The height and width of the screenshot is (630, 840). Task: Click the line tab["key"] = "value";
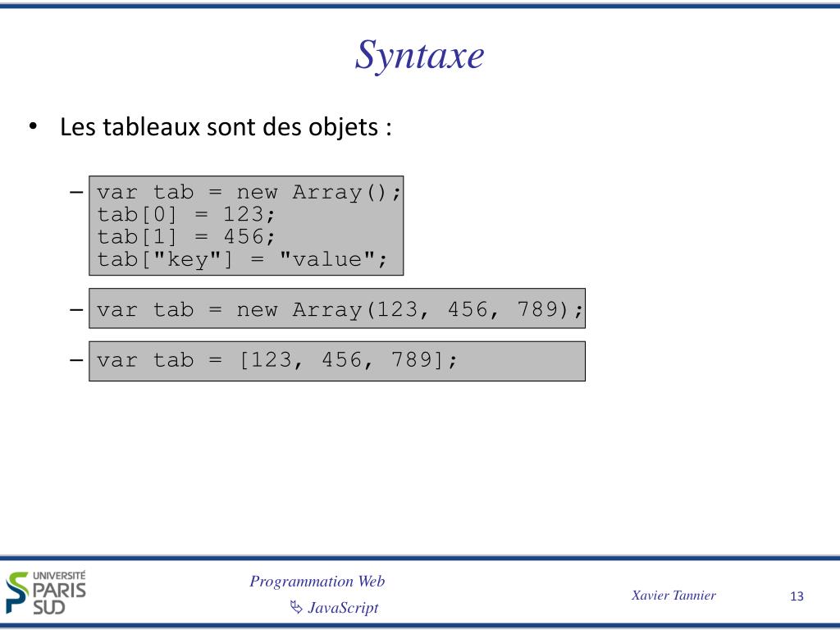(x=242, y=259)
